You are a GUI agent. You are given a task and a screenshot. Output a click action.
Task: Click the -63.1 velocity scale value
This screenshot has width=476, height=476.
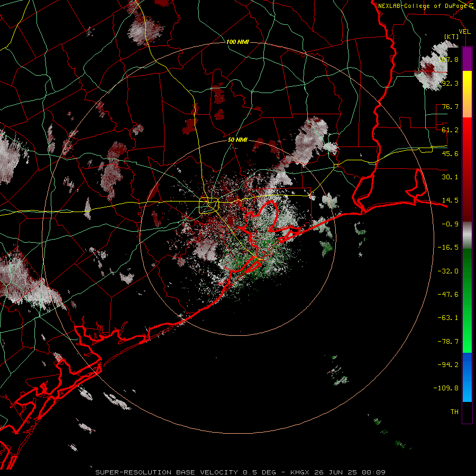pos(448,318)
